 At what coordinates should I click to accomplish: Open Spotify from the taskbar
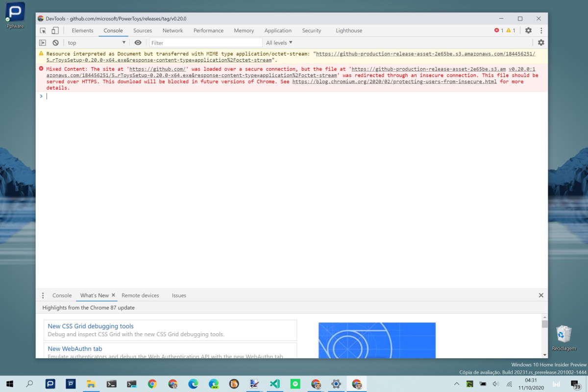tap(295, 384)
